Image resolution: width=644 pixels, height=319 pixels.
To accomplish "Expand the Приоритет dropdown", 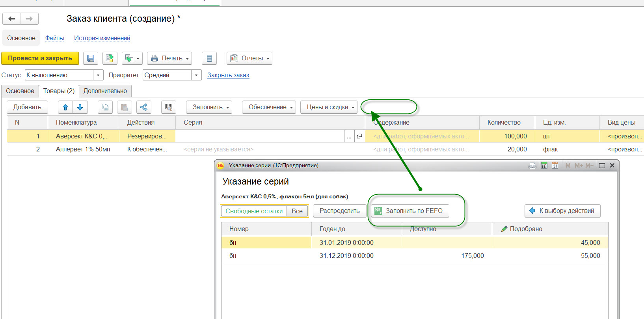I will (x=196, y=75).
